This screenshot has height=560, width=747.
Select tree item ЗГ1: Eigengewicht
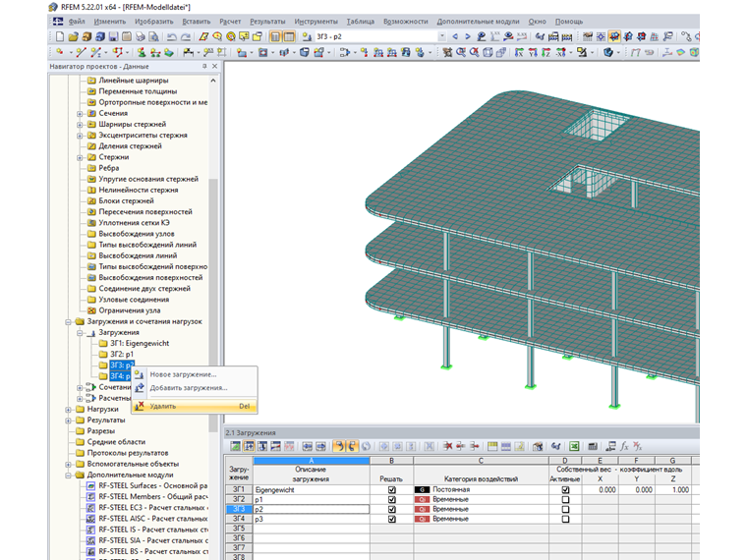tap(140, 343)
